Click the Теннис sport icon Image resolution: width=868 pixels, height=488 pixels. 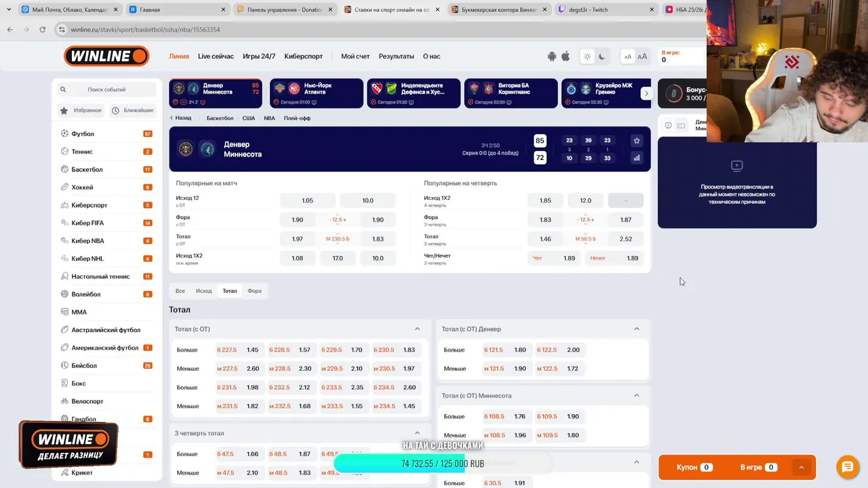click(64, 151)
